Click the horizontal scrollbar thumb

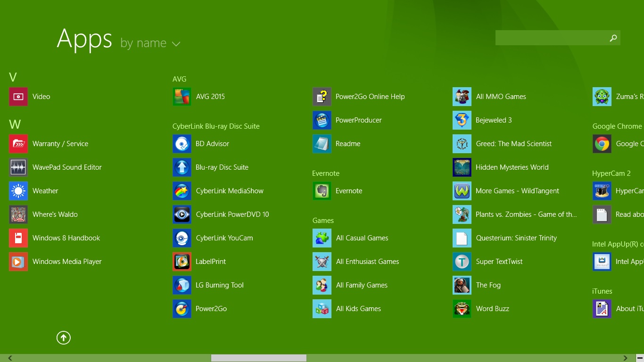(259, 358)
